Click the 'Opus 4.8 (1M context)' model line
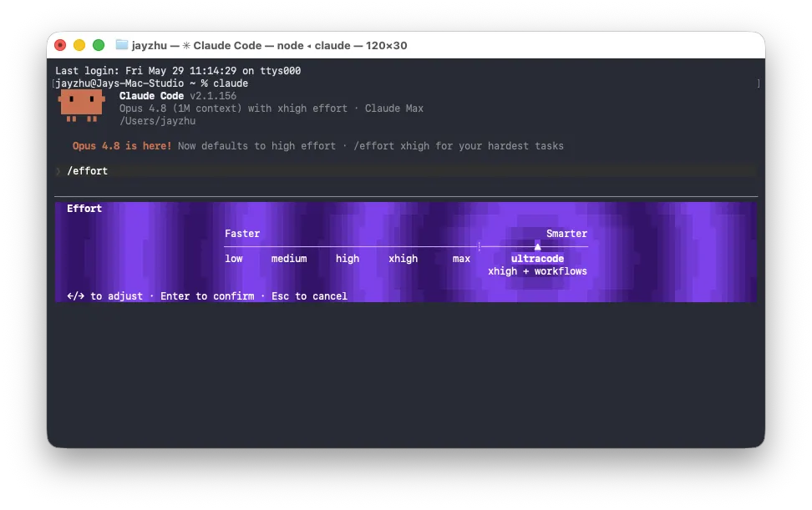The image size is (812, 510). point(272,109)
